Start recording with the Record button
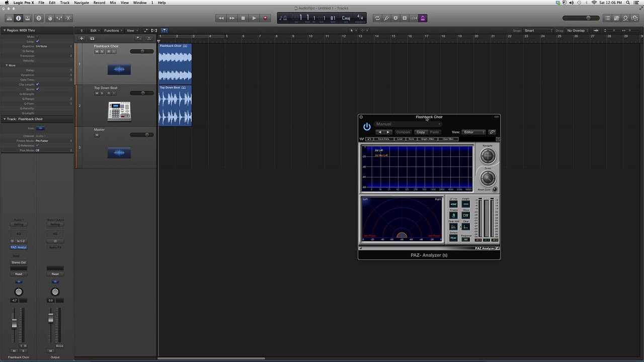 (x=265, y=18)
